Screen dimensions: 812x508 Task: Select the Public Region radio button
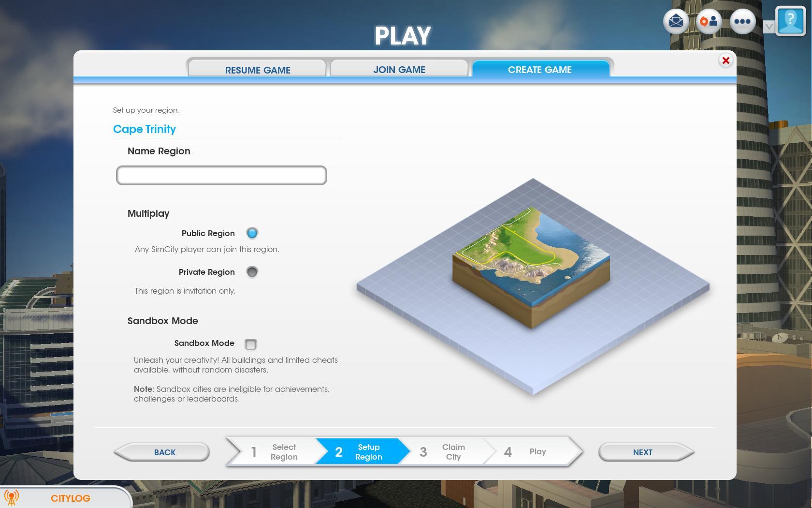252,233
